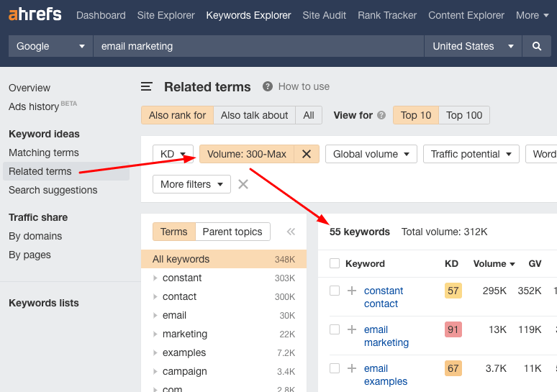Add constant contact to list with plus
This screenshot has width=557, height=392.
coord(352,291)
